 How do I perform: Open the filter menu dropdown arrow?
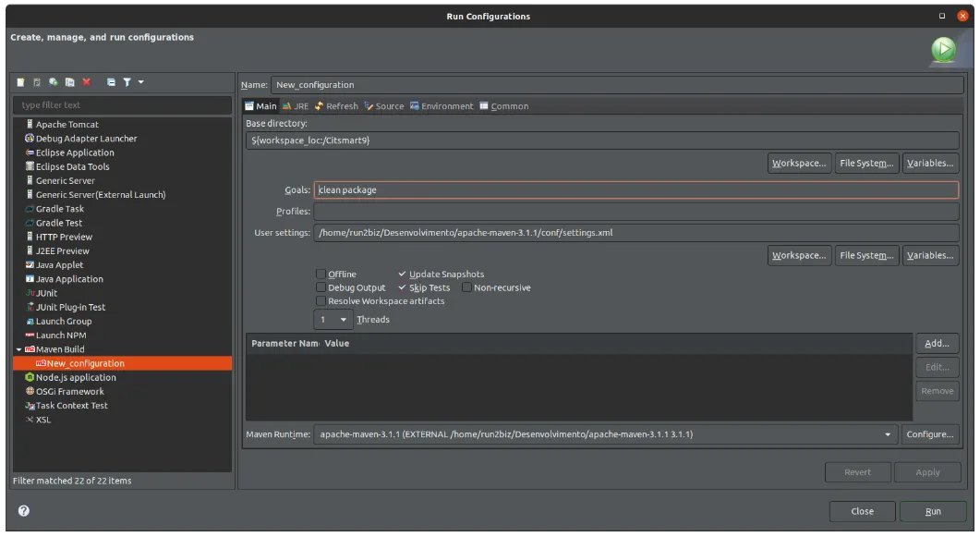(x=140, y=82)
